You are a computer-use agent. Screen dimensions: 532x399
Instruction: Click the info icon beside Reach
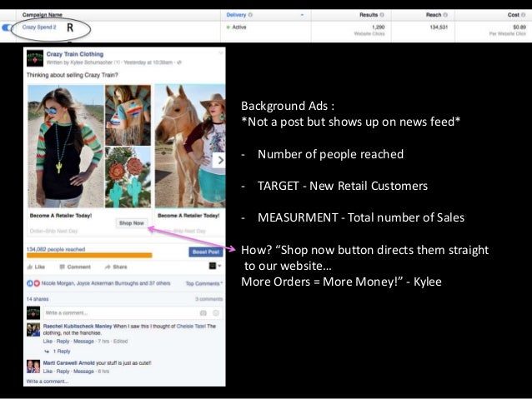tap(445, 14)
